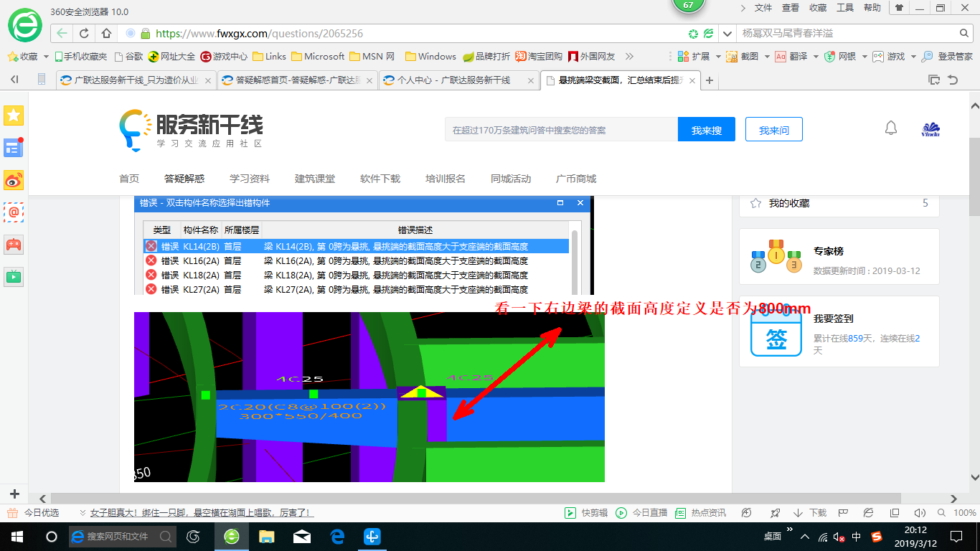Image resolution: width=980 pixels, height=551 pixels.
Task: Open the Edge browser taskbar icon
Action: point(337,536)
